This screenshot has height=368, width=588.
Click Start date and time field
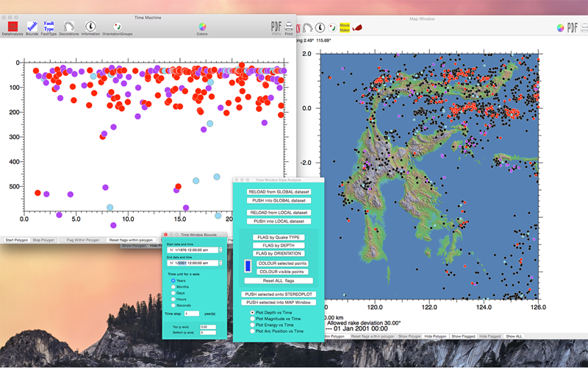tap(193, 250)
